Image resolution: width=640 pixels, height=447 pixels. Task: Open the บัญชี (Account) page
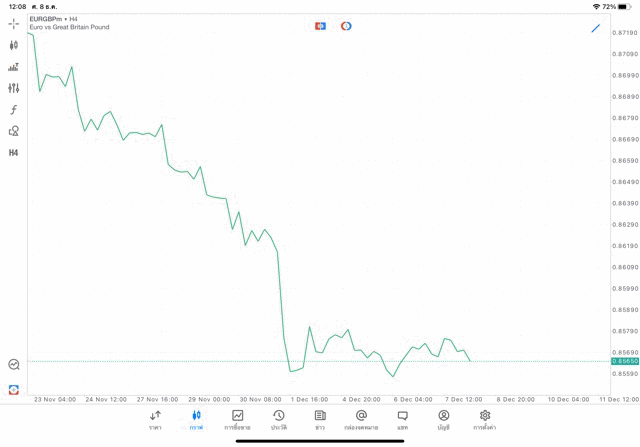coord(443,420)
